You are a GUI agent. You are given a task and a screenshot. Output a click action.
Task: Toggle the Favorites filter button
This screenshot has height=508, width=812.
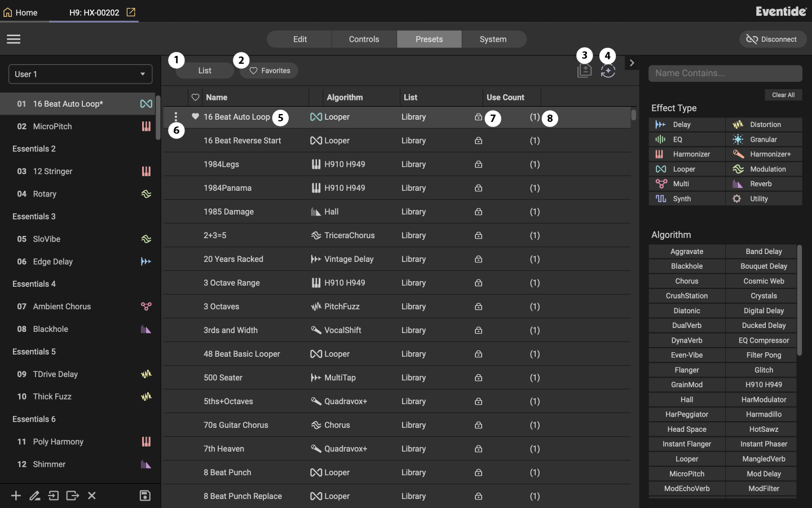[269, 71]
